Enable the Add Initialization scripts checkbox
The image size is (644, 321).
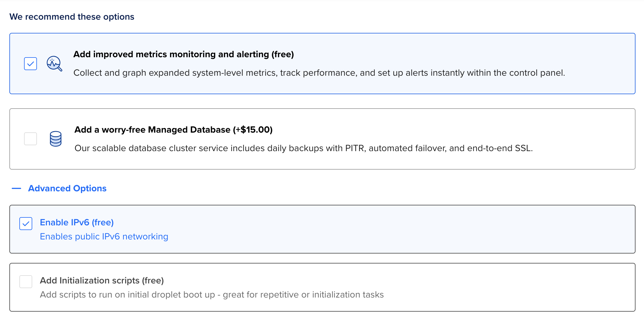click(26, 282)
